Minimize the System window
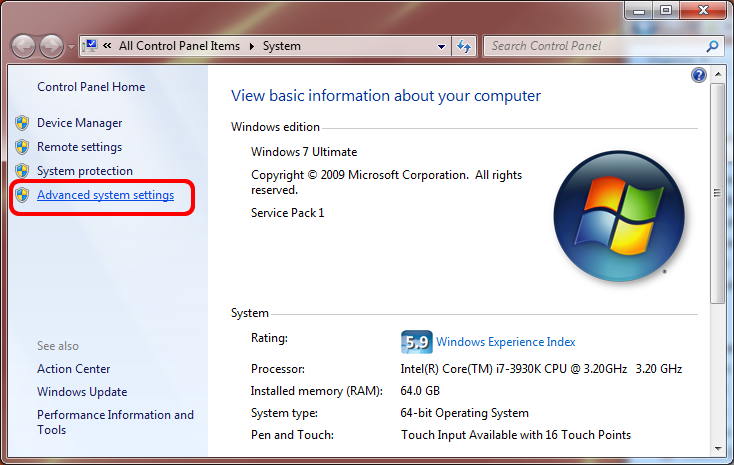The height and width of the screenshot is (465, 734). [x=639, y=11]
